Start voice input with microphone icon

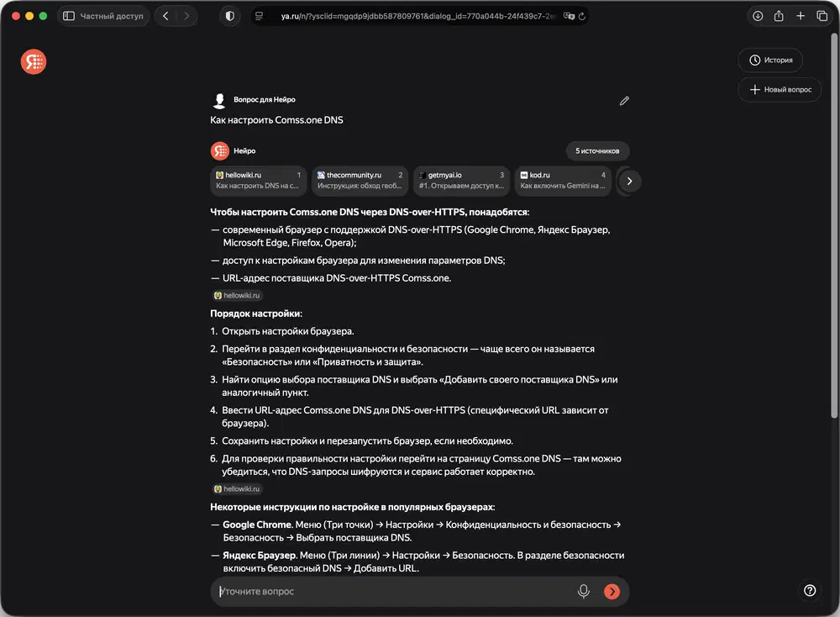point(584,592)
